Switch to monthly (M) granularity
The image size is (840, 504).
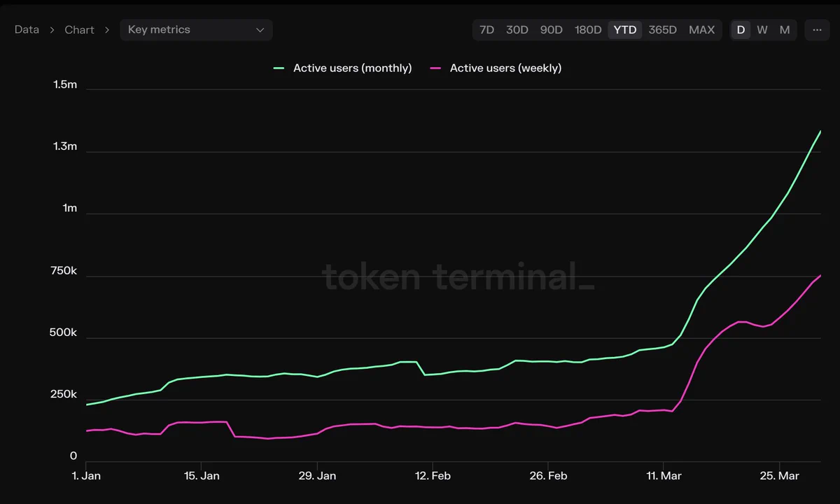point(785,30)
